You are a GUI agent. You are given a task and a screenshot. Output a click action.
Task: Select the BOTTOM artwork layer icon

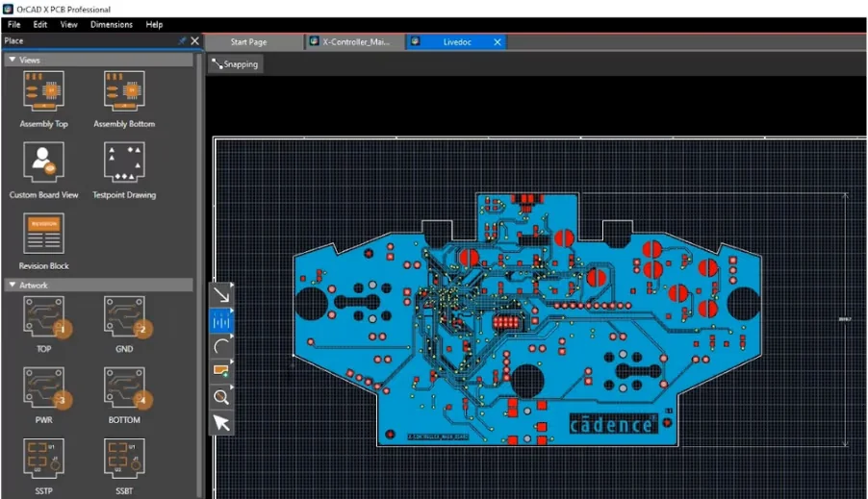(124, 387)
